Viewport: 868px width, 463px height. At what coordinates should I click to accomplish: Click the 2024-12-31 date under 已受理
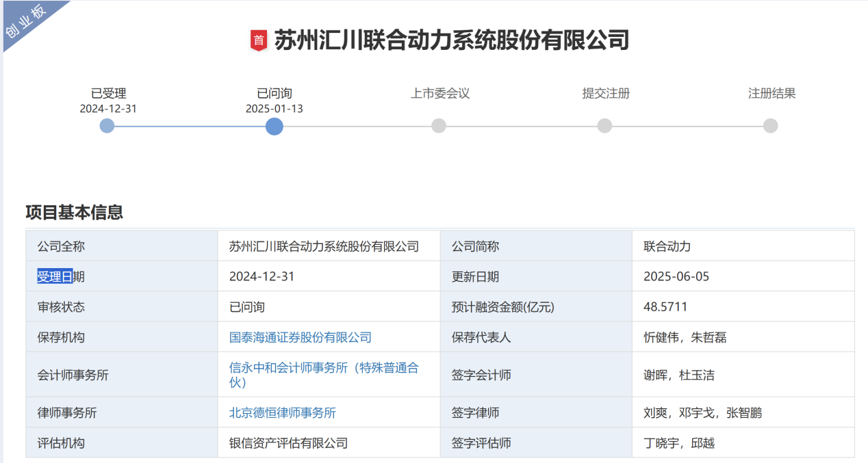pos(108,109)
